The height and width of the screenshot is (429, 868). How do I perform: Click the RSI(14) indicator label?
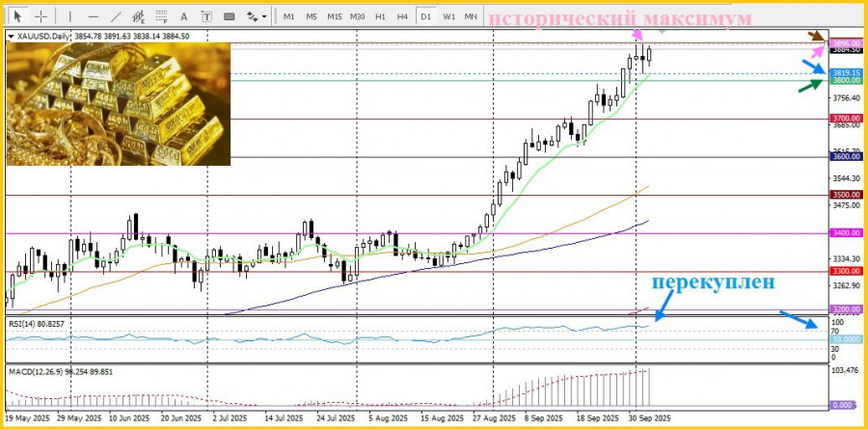coord(35,322)
